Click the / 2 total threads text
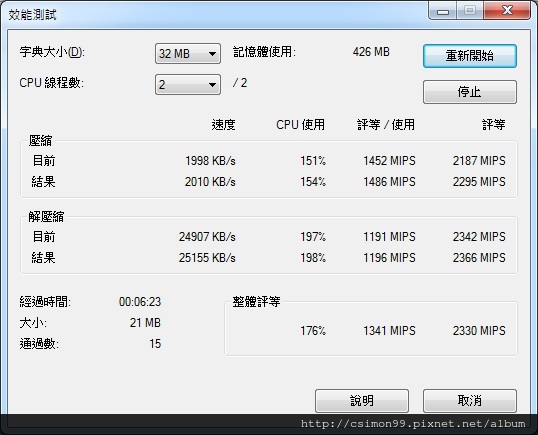Viewport: 538px width, 435px height. coord(240,83)
